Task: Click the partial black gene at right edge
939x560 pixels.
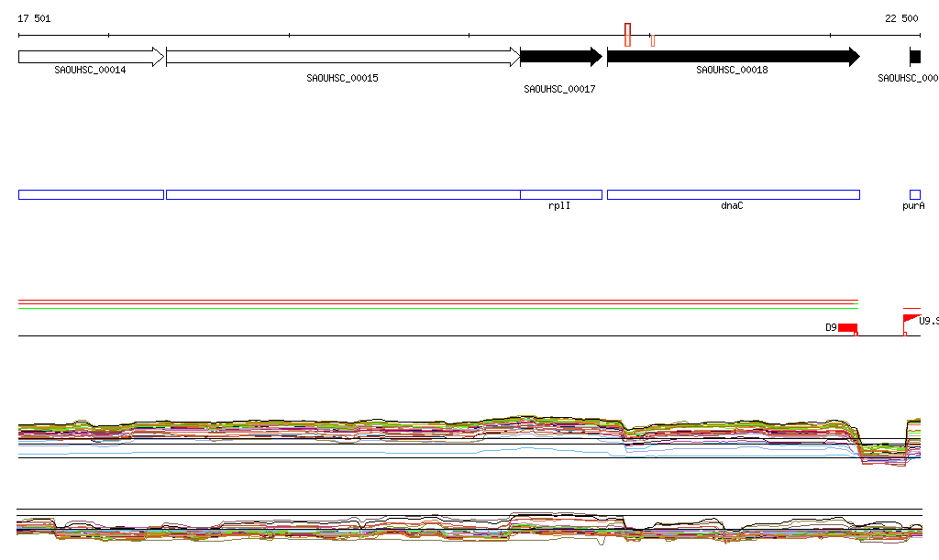Action: (x=915, y=57)
